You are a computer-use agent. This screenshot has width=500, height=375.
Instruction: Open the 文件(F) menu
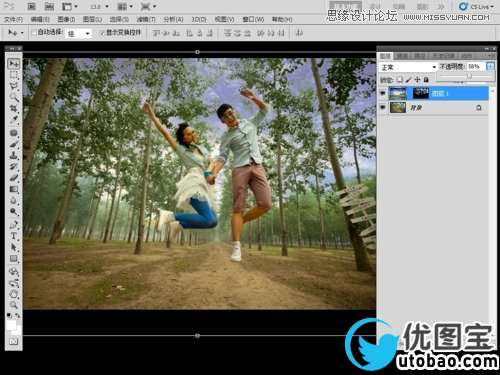point(13,20)
